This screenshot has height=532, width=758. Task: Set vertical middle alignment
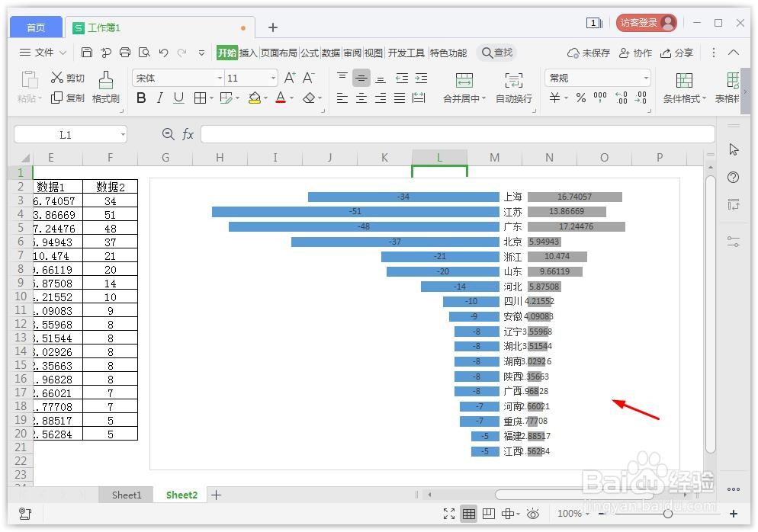click(361, 78)
